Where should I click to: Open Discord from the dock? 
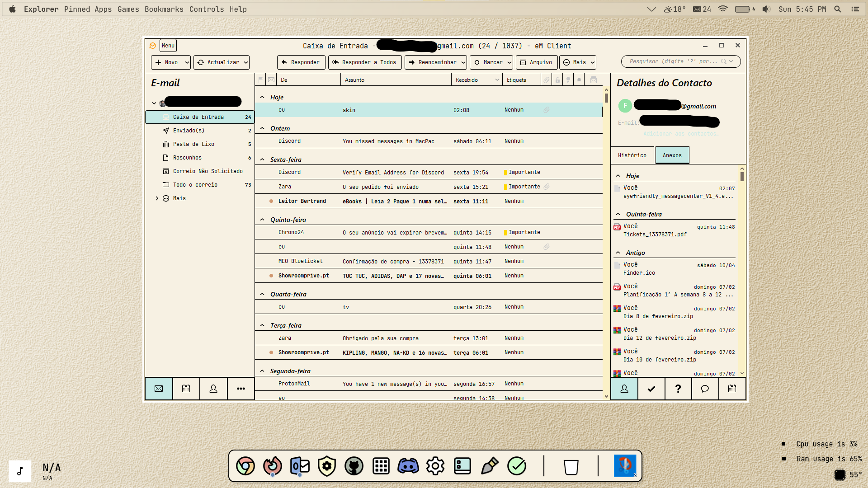click(x=408, y=466)
